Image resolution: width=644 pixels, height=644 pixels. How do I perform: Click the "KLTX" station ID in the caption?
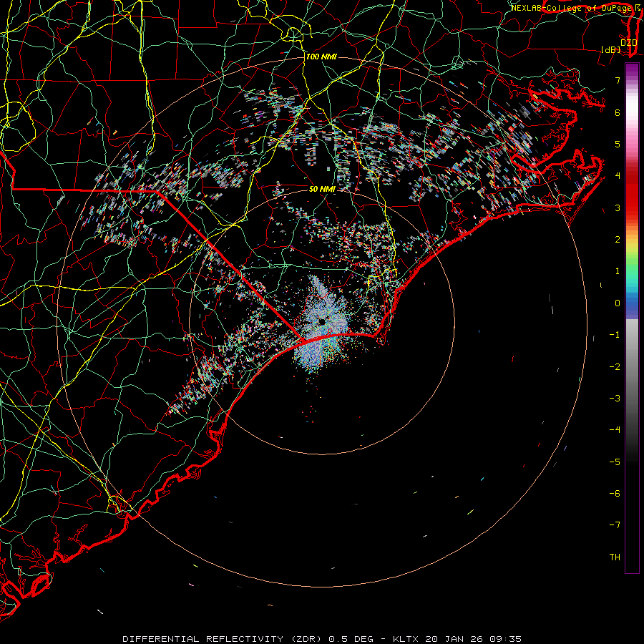(406, 639)
